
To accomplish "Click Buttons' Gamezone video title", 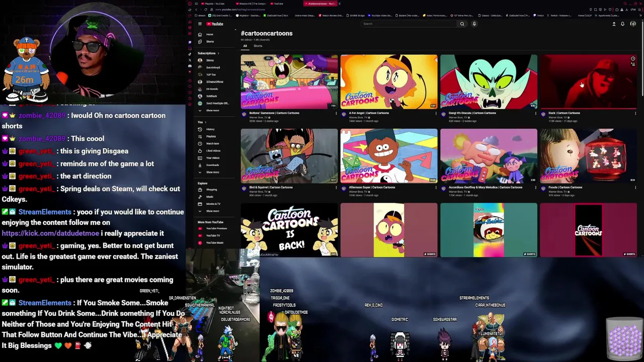I will [x=274, y=113].
